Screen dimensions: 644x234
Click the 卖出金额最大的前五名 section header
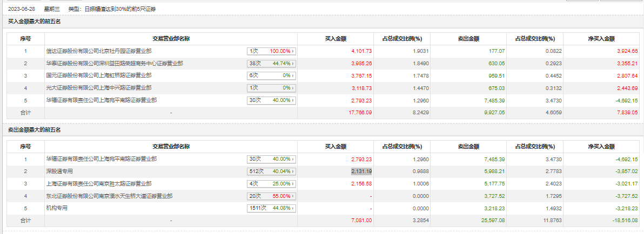pos(35,130)
